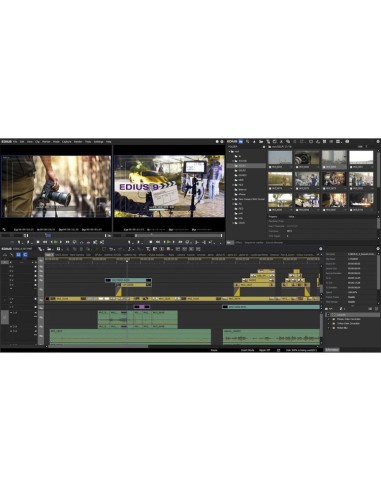Toggle the Layouter checkbox in Information panel

(x=328, y=315)
